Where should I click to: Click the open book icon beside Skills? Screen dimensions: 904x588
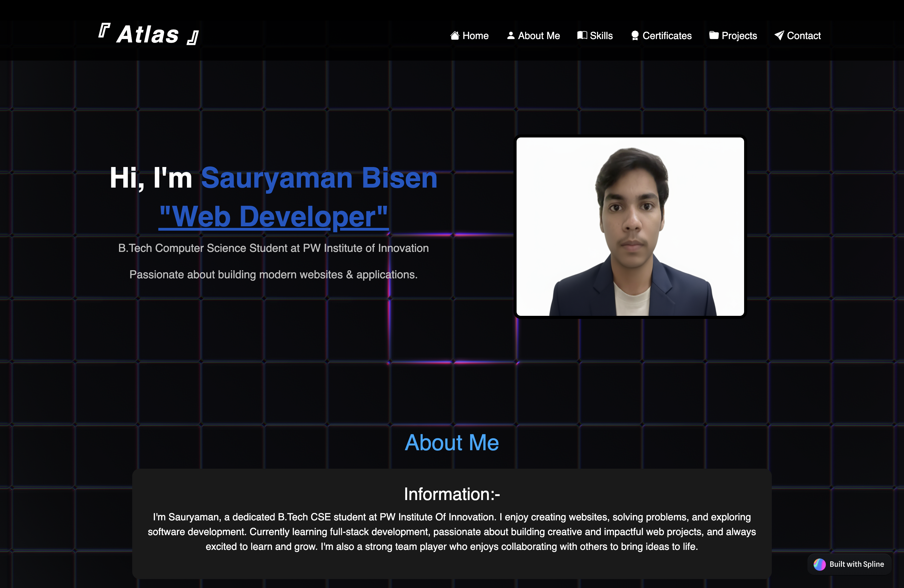tap(582, 35)
